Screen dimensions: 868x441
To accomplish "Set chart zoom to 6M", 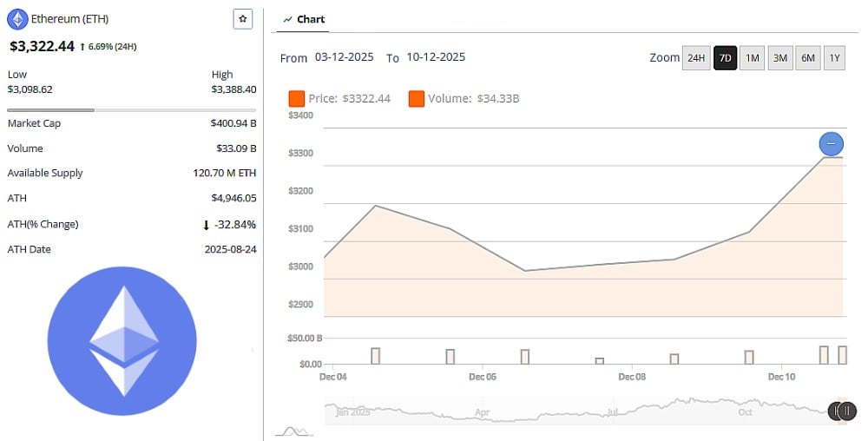I will tap(807, 58).
